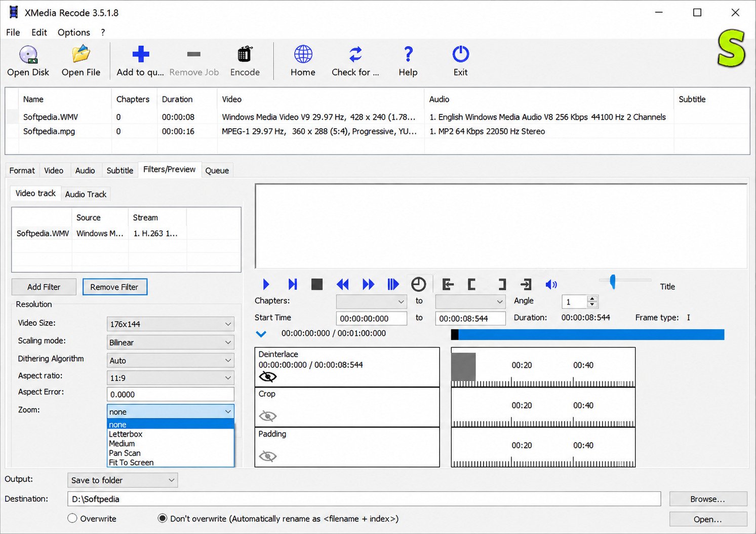The image size is (756, 534).
Task: Open the Chapters start dropdown
Action: (372, 301)
